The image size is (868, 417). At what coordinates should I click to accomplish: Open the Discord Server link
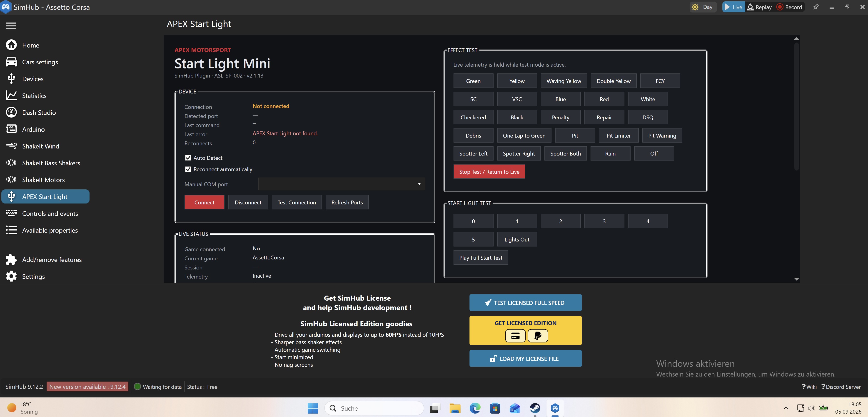[x=841, y=387]
